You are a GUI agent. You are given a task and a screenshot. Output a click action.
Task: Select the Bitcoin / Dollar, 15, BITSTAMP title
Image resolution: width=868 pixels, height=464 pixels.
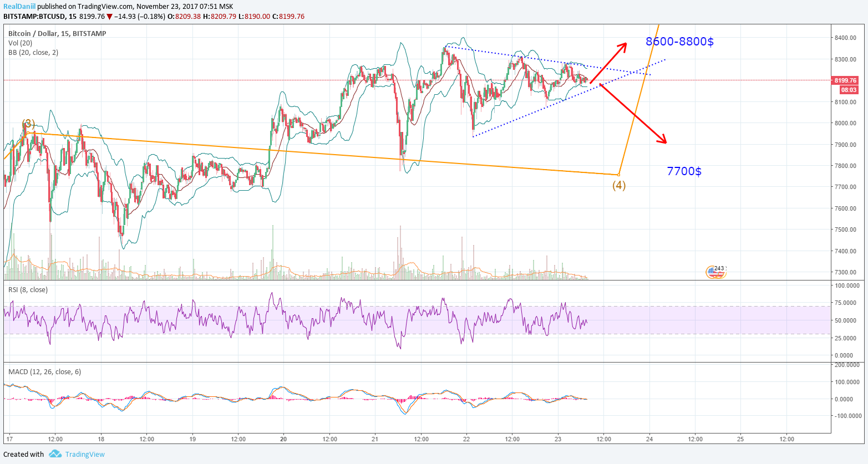click(57, 34)
